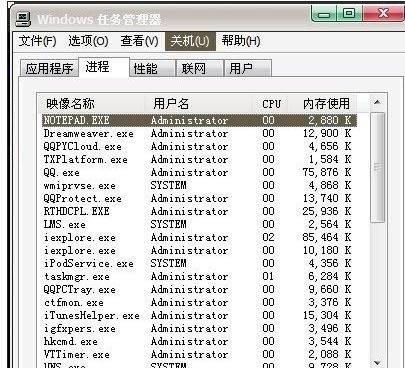
Task: Open the 关机(U) menu
Action: 190,41
